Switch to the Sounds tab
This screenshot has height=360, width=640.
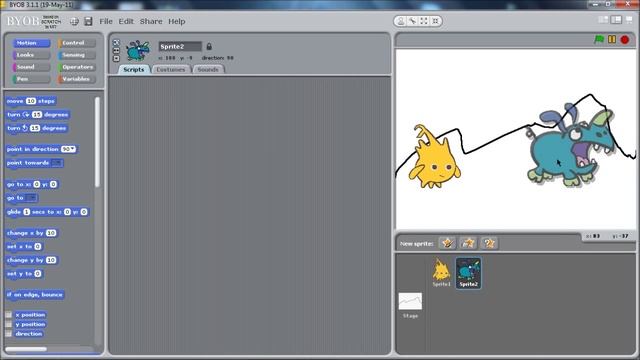(x=208, y=69)
